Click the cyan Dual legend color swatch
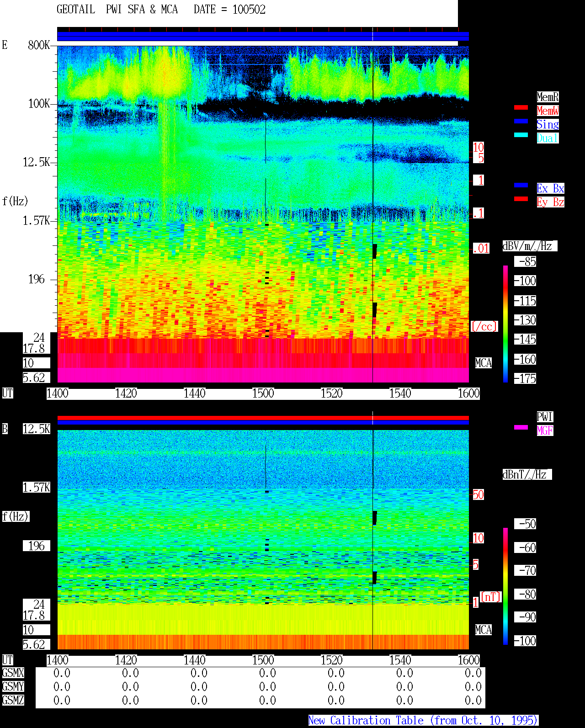 coord(521,135)
